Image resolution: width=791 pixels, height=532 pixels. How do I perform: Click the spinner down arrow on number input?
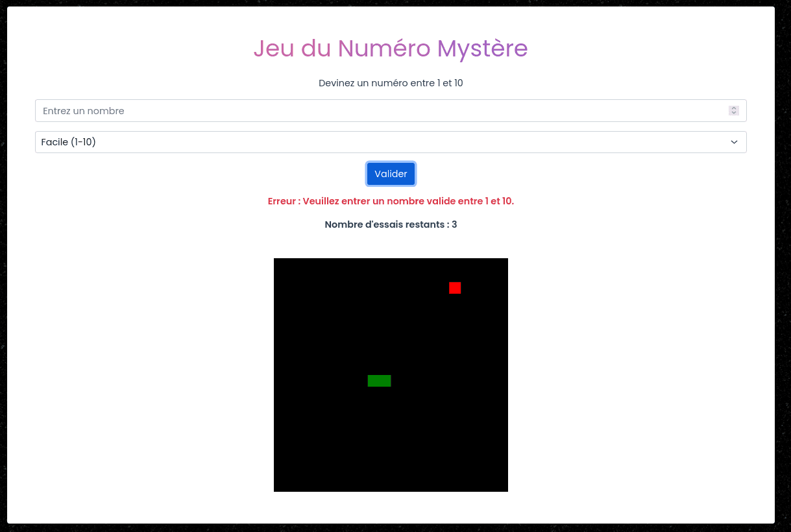point(733,114)
